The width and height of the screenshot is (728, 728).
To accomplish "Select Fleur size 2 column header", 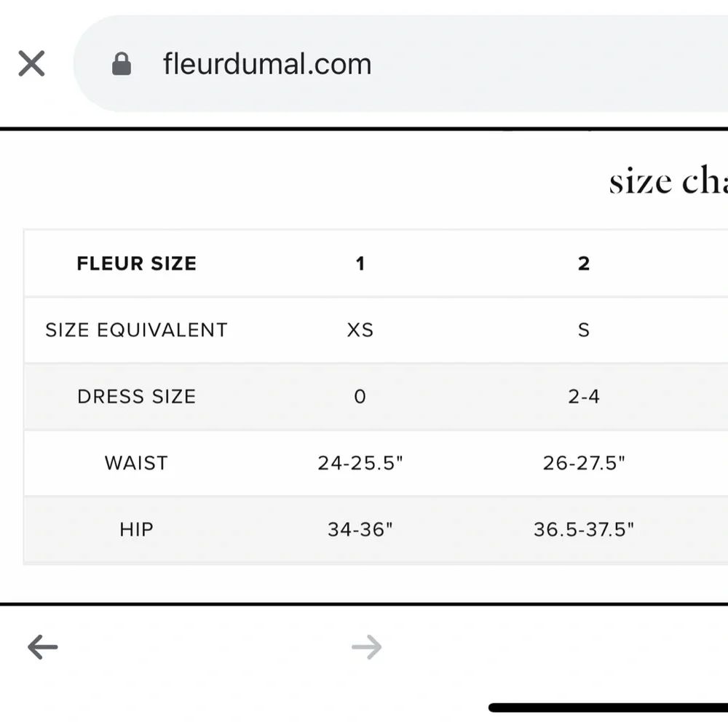I will pyautogui.click(x=584, y=264).
